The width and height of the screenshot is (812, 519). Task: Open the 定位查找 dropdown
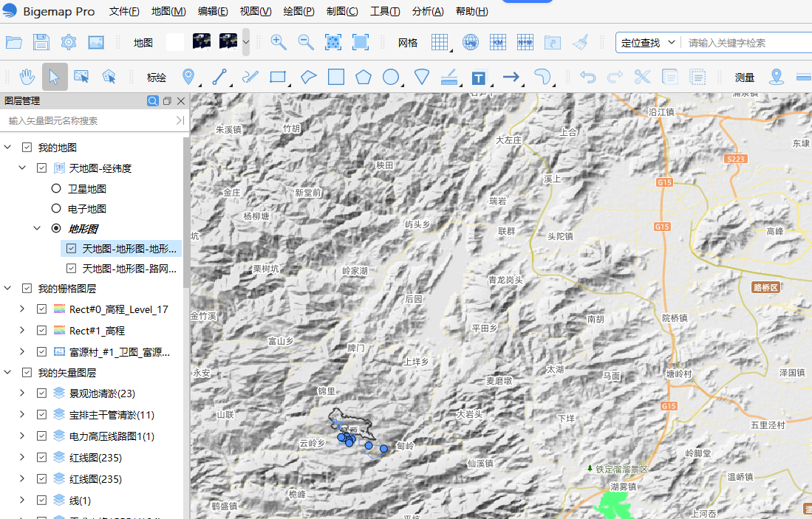[649, 42]
